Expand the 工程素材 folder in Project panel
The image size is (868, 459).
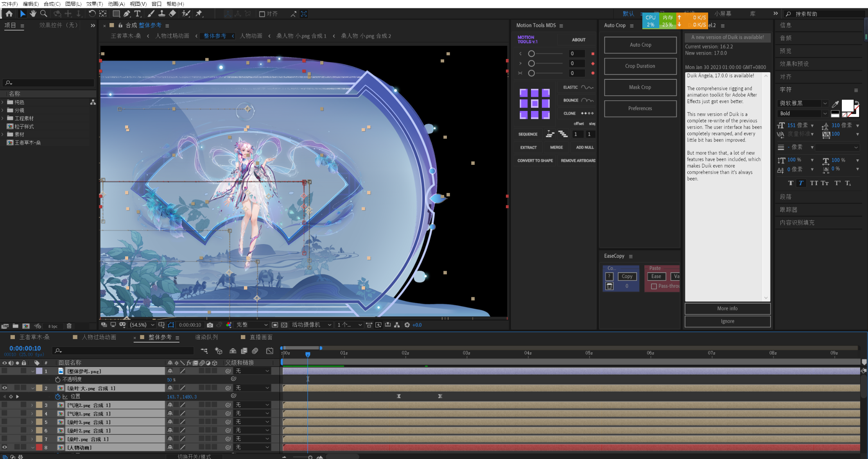[3, 118]
